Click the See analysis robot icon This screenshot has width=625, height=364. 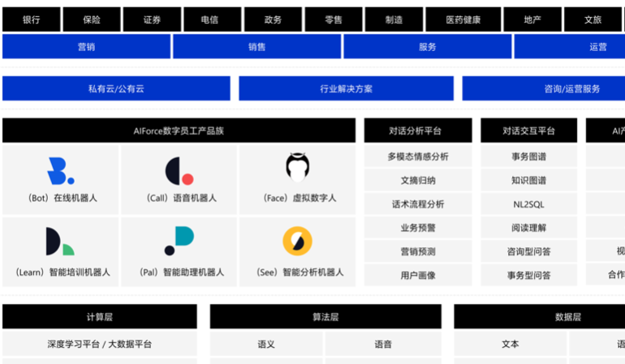tap(298, 241)
